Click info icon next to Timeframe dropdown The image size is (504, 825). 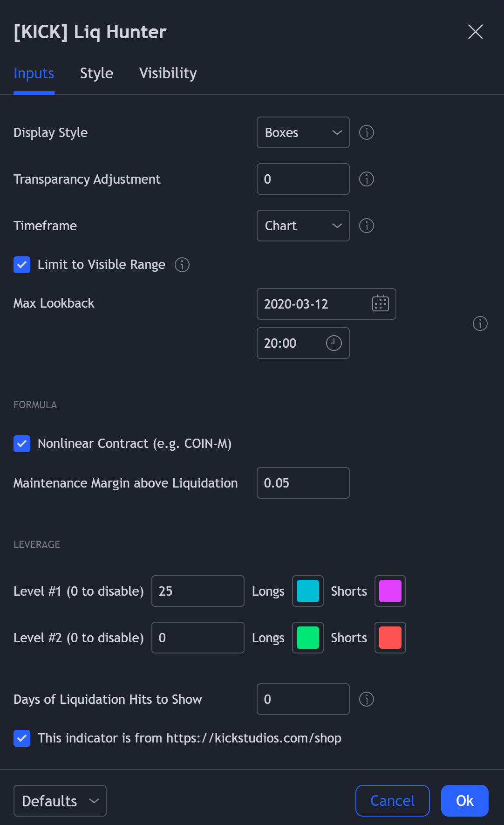coord(367,226)
